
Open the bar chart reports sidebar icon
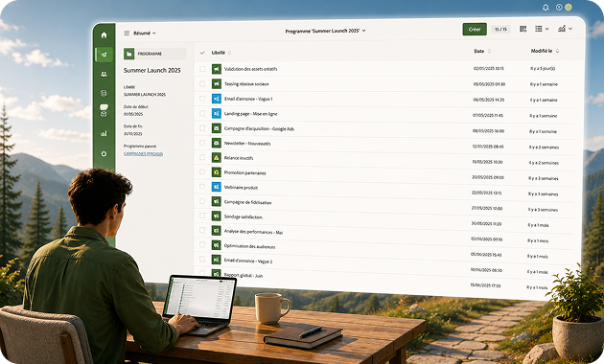[104, 133]
